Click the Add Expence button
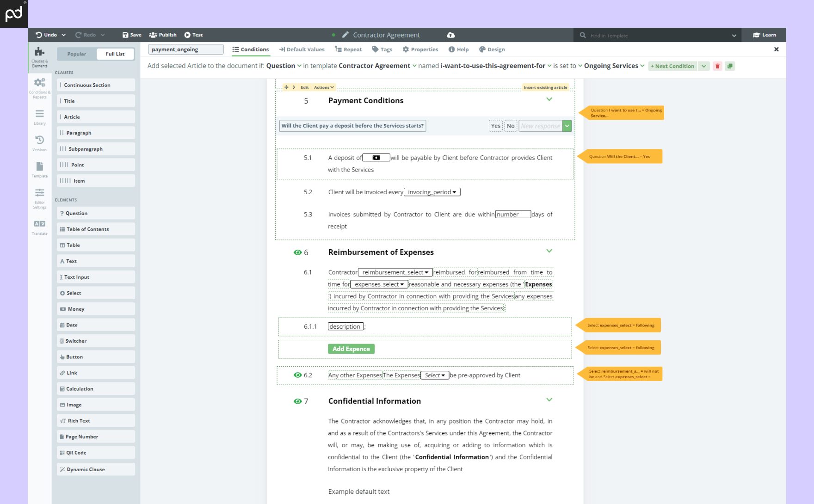Viewport: 814px width, 504px height. point(351,349)
